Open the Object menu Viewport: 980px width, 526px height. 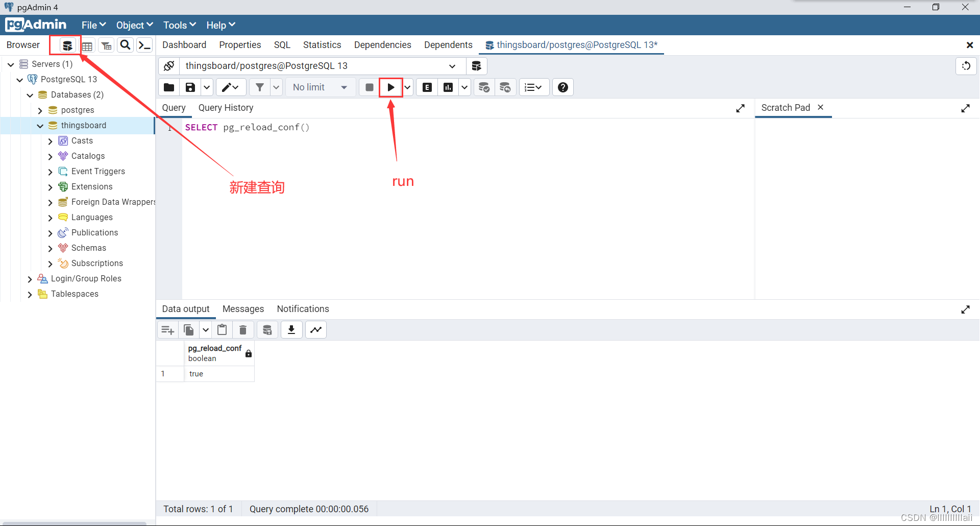point(134,25)
